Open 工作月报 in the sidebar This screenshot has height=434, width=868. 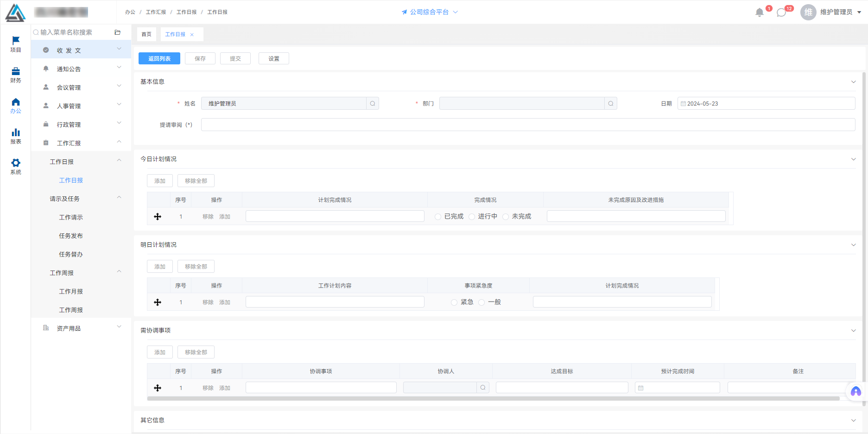coord(71,291)
